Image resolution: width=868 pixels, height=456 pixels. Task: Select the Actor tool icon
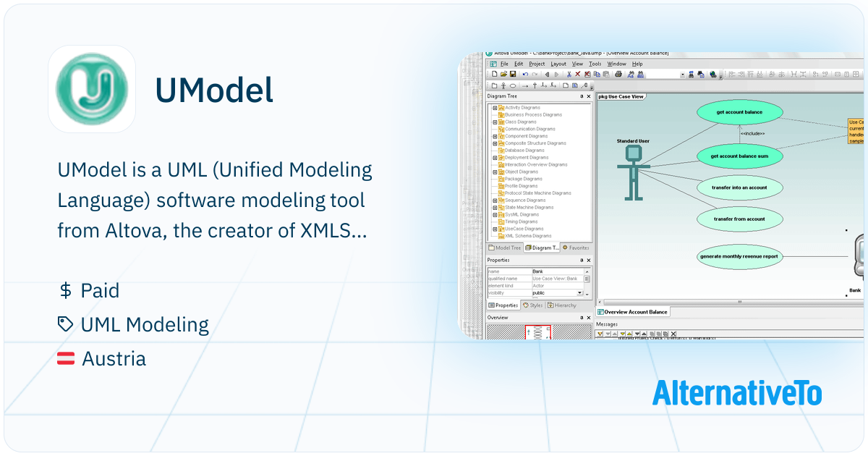(x=503, y=85)
